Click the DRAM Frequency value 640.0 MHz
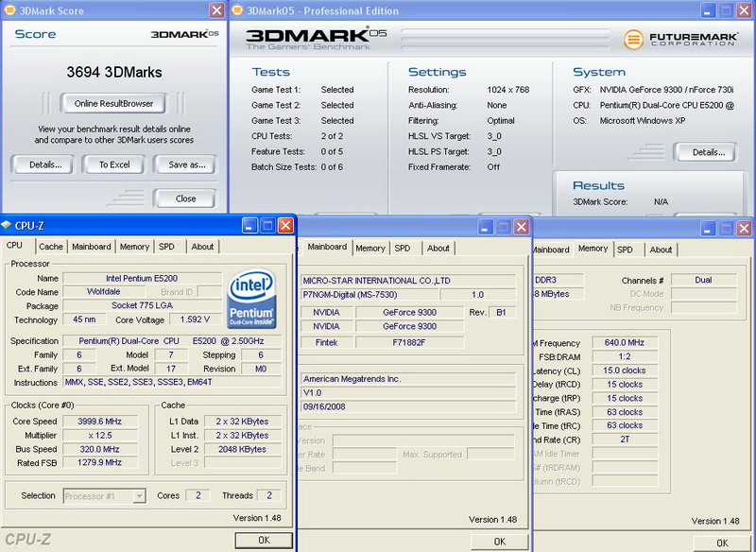This screenshot has height=552, width=756. [x=625, y=343]
